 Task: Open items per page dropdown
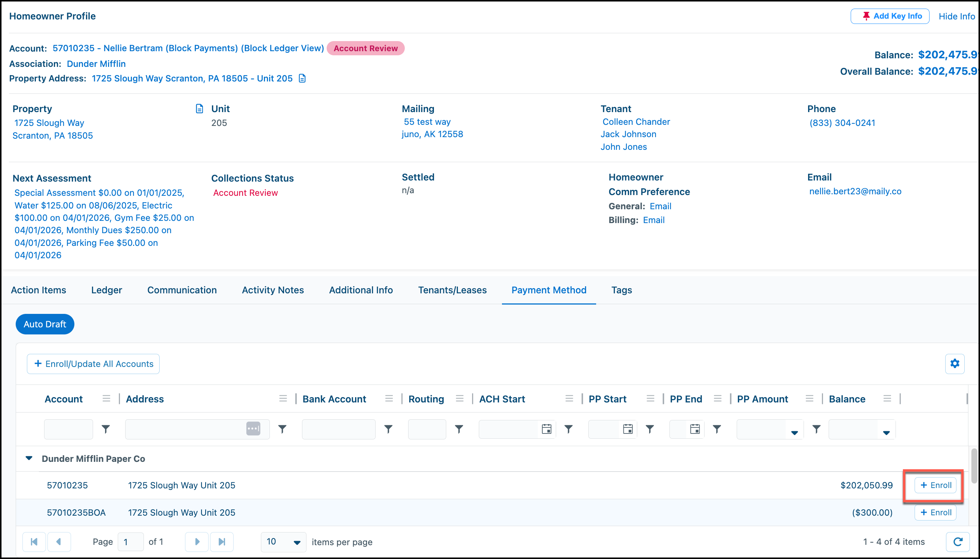click(x=283, y=542)
